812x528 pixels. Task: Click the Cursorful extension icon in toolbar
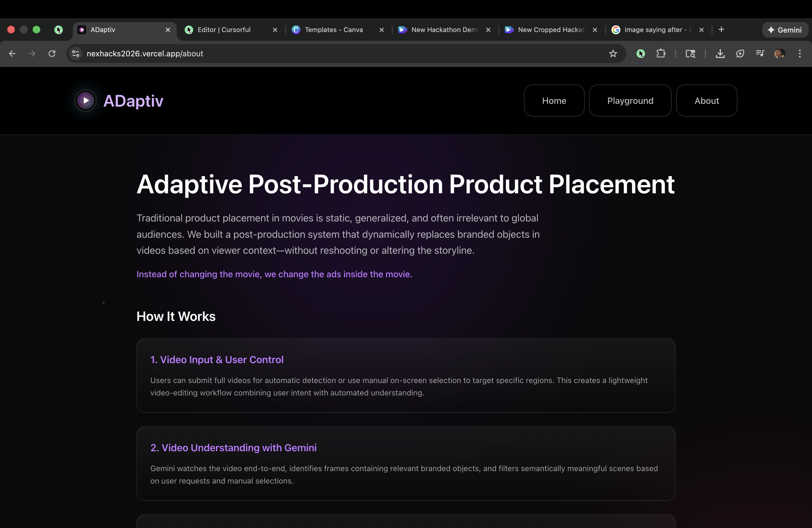click(x=640, y=54)
